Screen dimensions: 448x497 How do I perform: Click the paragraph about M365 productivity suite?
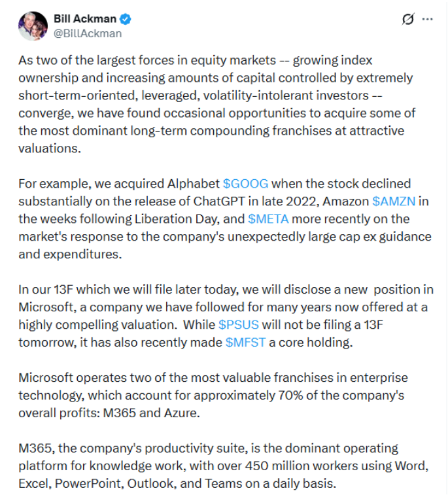tap(224, 466)
